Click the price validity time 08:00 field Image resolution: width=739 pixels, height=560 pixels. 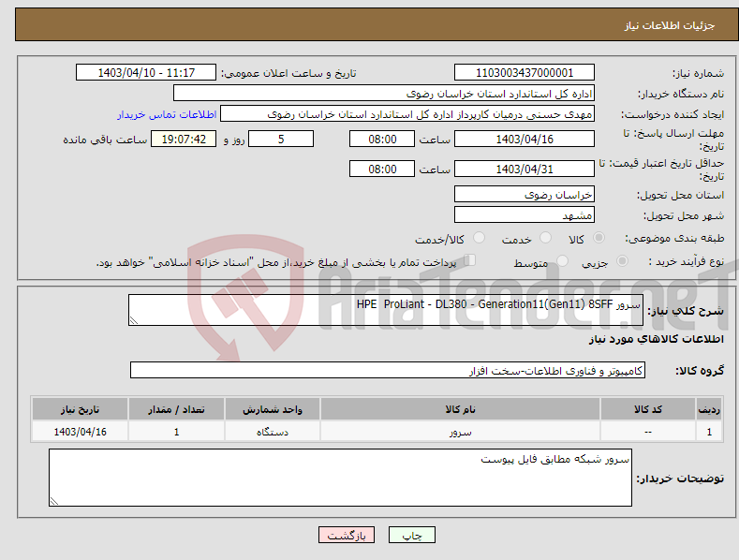pos(382,169)
